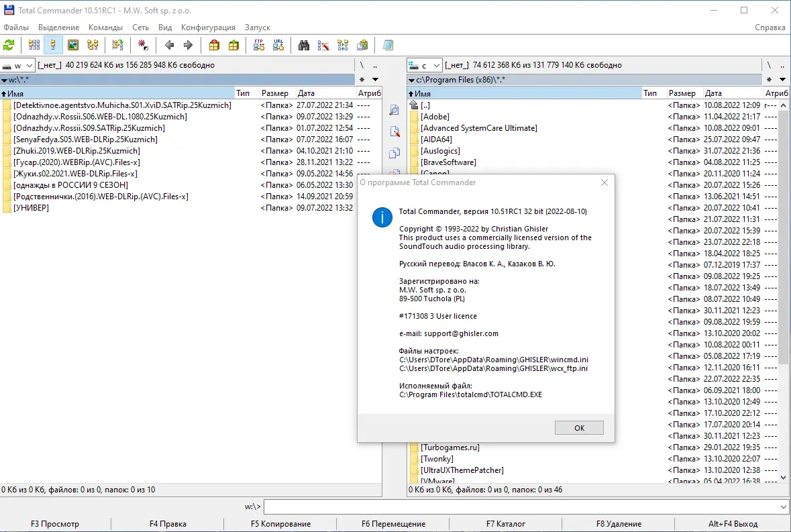Open the URL new connection icon
This screenshot has width=791, height=532.
point(278,46)
